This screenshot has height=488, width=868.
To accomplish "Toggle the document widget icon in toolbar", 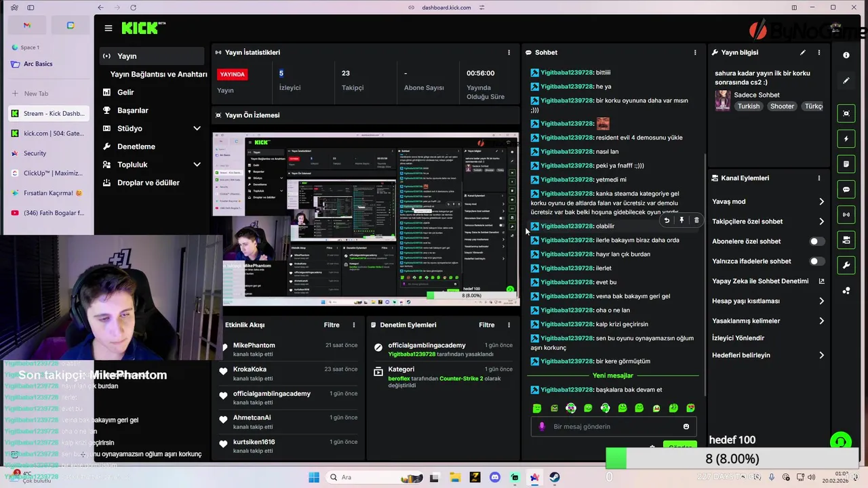I will pyautogui.click(x=846, y=164).
